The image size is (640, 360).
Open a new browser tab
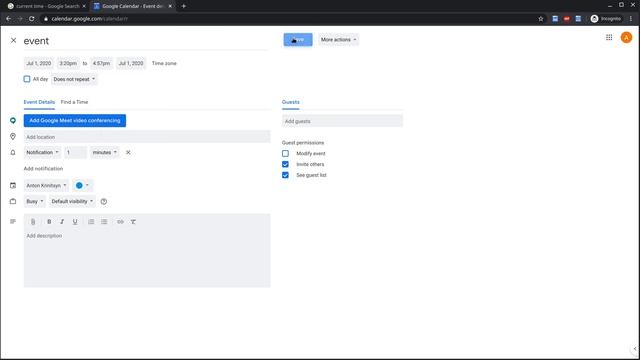[184, 6]
